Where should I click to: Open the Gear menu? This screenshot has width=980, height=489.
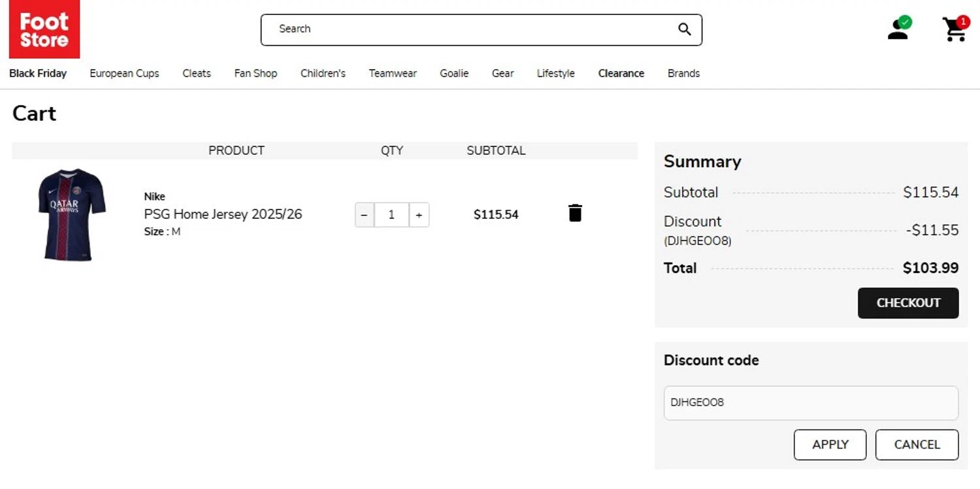pyautogui.click(x=502, y=73)
